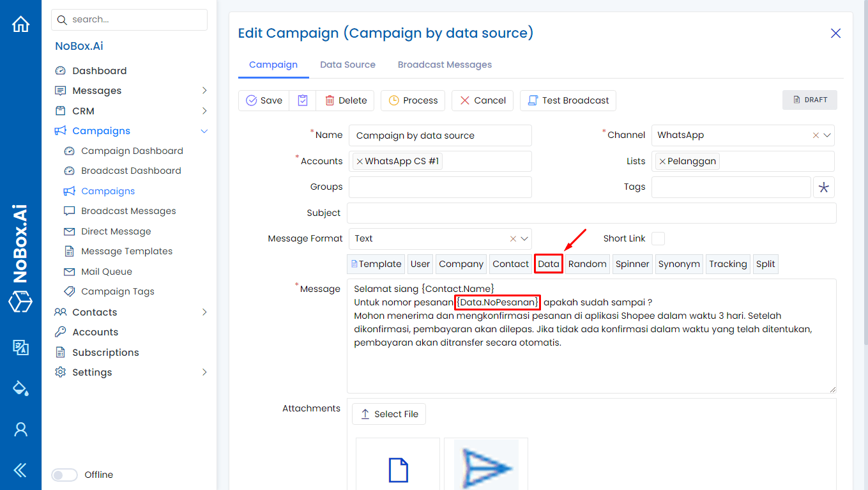868x490 pixels.
Task: Click the asterisk button next to Tags
Action: pos(823,187)
